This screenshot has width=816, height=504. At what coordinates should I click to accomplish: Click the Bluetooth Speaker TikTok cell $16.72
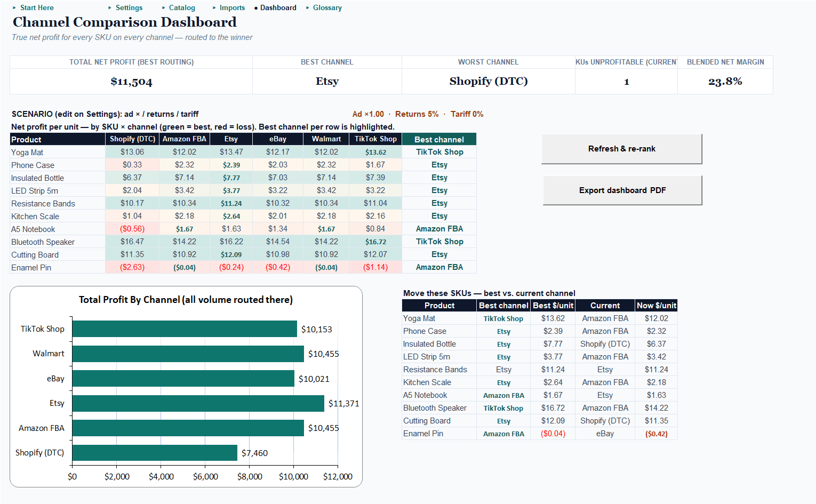[x=375, y=242]
